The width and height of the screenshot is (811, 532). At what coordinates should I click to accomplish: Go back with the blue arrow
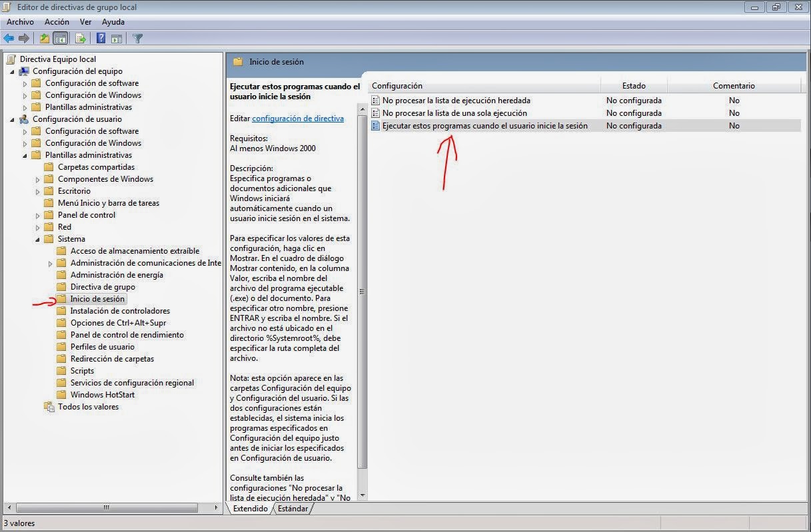pos(9,39)
